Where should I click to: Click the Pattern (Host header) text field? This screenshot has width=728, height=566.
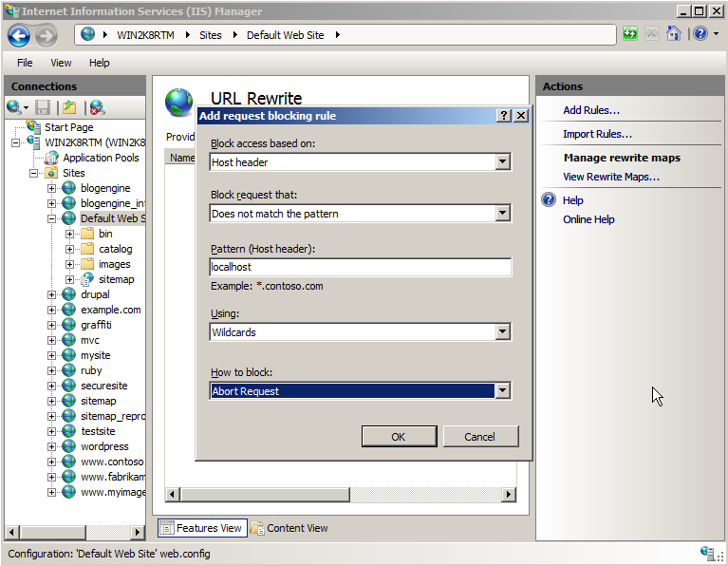point(361,268)
